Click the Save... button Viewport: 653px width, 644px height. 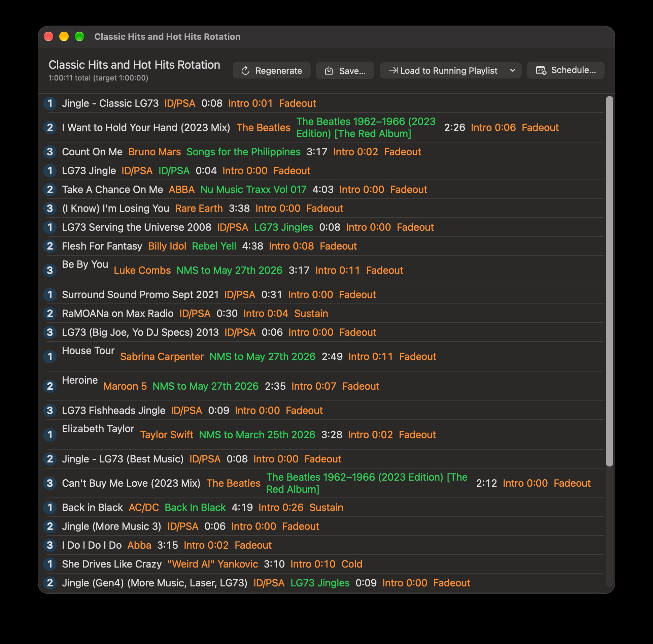(345, 70)
